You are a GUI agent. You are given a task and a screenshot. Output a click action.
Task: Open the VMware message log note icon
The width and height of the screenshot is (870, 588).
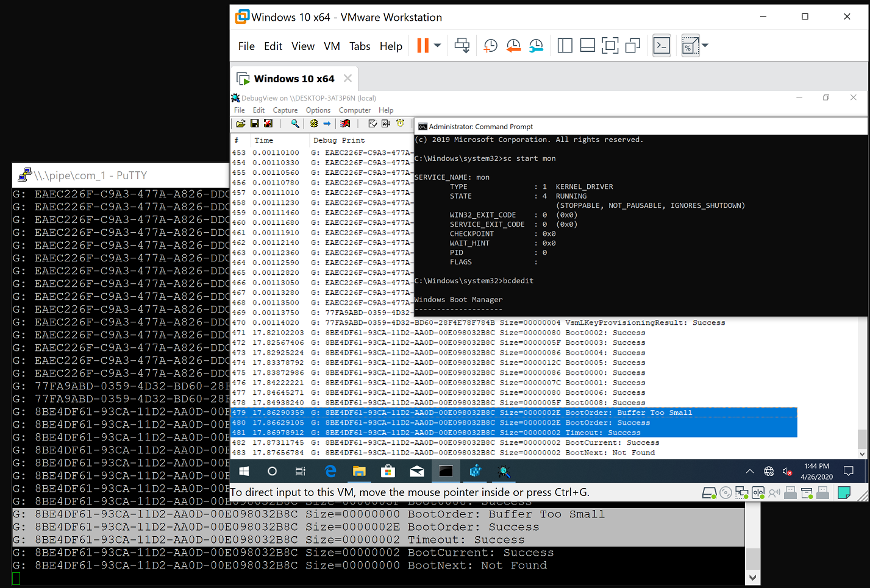(844, 493)
